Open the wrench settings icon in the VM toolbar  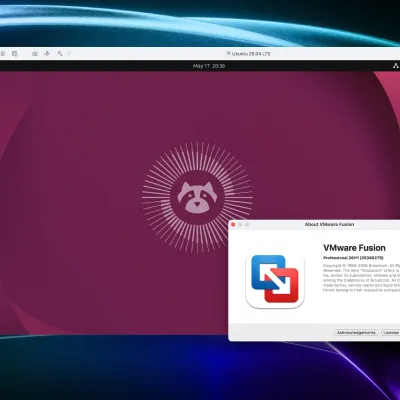point(60,53)
